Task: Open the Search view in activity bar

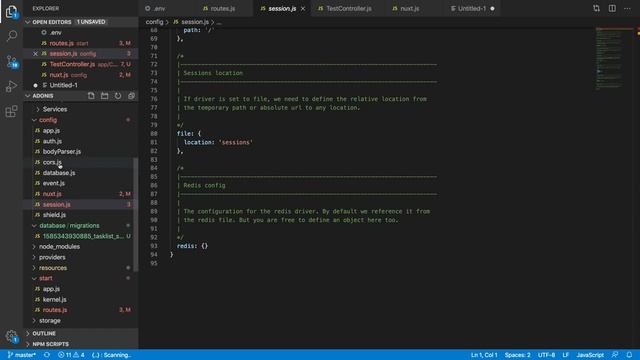Action: [x=11, y=36]
